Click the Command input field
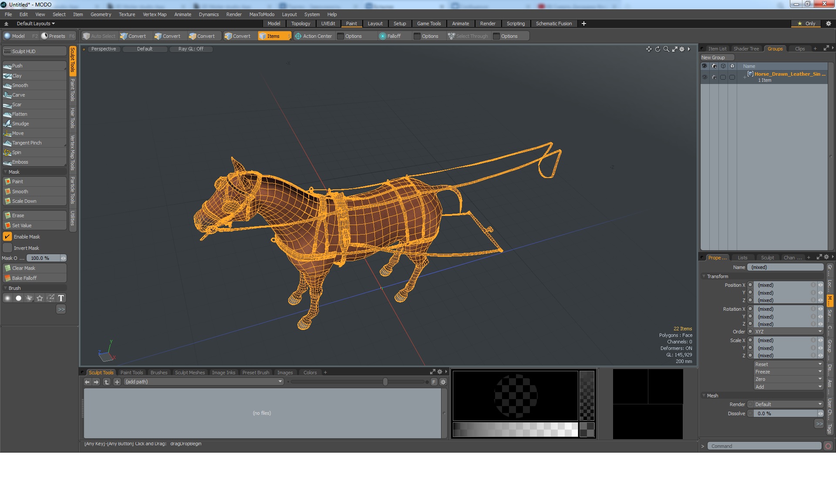 pos(764,446)
